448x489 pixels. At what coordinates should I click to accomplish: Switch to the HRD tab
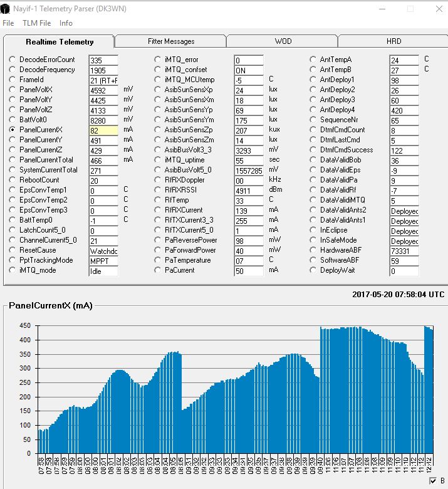point(393,41)
